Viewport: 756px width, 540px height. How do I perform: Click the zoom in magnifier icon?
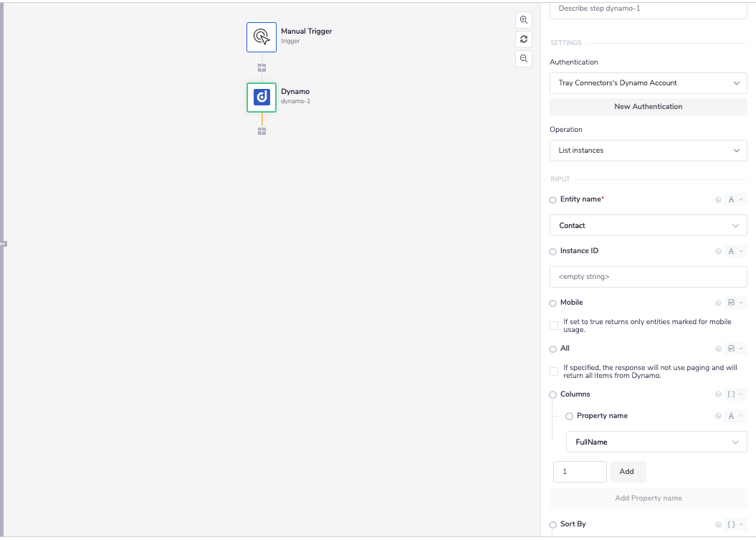point(524,20)
